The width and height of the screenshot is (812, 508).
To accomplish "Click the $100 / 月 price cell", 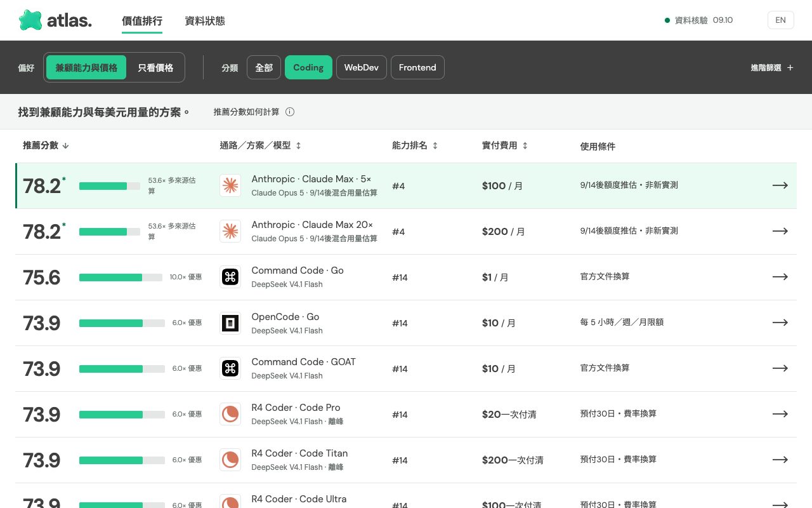I will point(502,185).
